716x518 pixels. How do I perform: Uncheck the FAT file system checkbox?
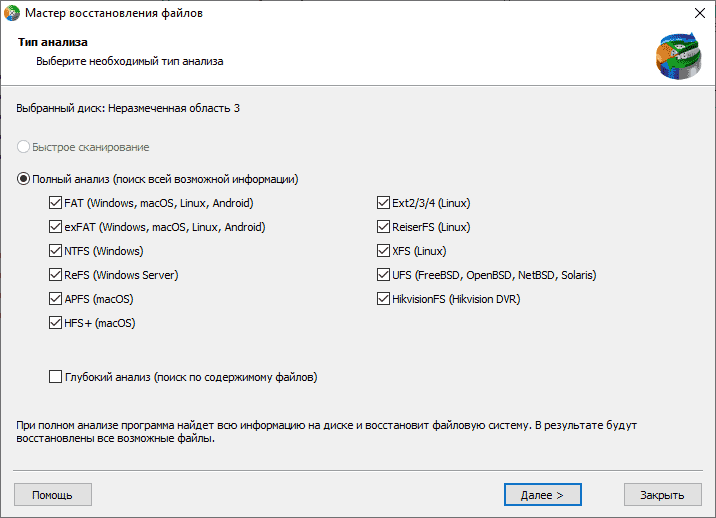tap(55, 203)
